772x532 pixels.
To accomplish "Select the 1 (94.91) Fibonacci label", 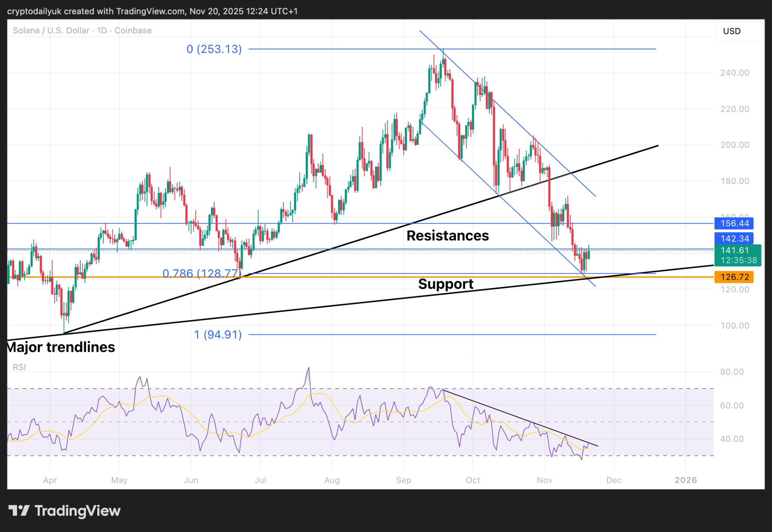I will pos(218,334).
